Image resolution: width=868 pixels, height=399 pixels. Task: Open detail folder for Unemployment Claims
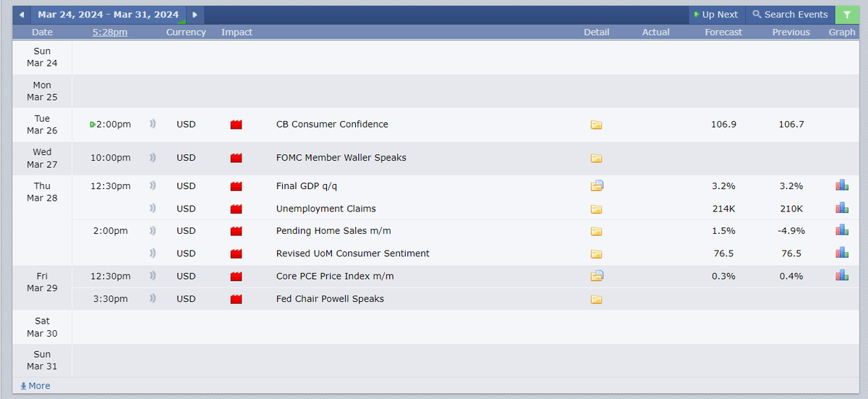[596, 209]
